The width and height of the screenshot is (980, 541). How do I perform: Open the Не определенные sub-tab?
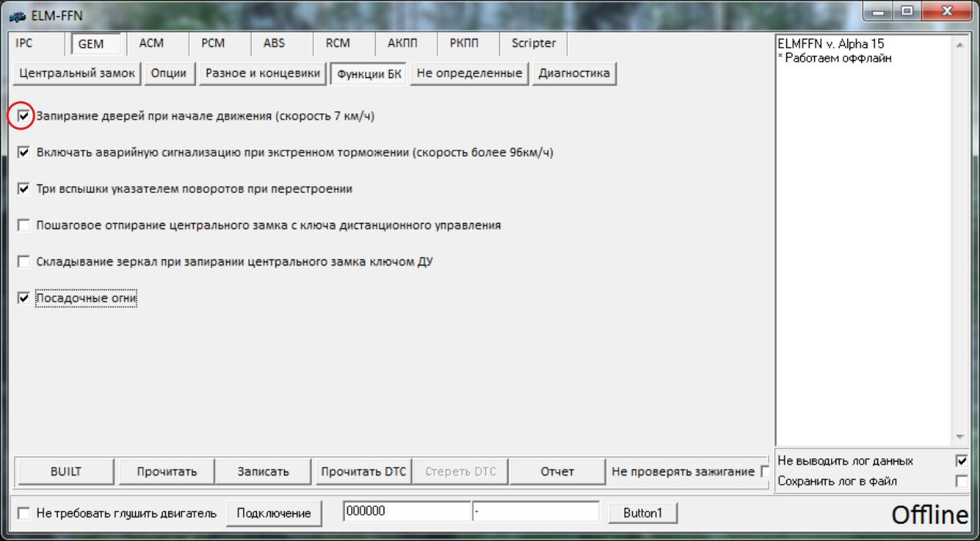click(x=469, y=73)
